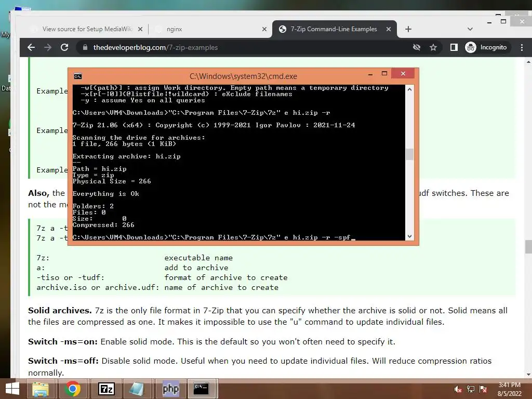Open the Action Center flag icon
Image resolution: width=532 pixels, height=399 pixels.
[x=483, y=390]
